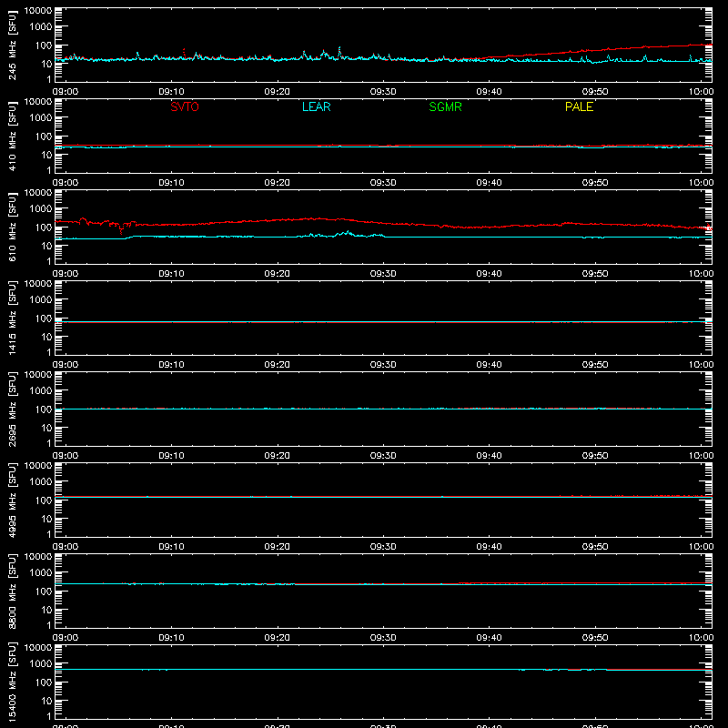Click 100 y-tick in the 610 MHz panel

[44, 227]
